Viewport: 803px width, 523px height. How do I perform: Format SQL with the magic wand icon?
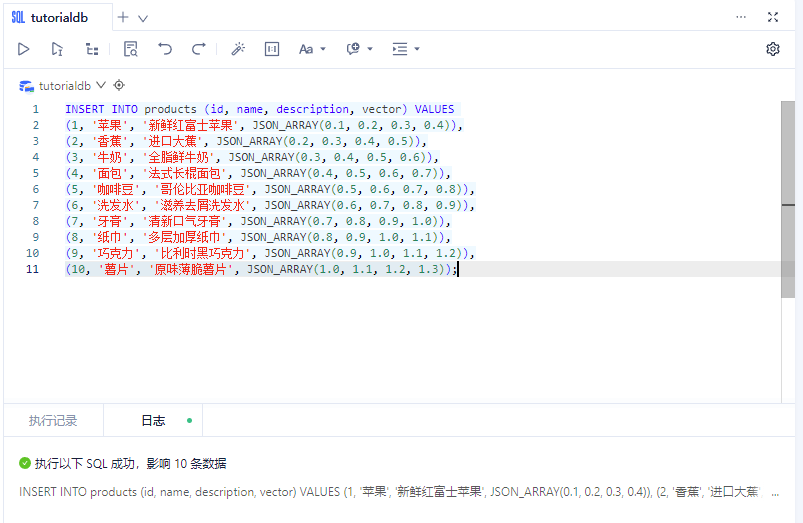tap(238, 49)
